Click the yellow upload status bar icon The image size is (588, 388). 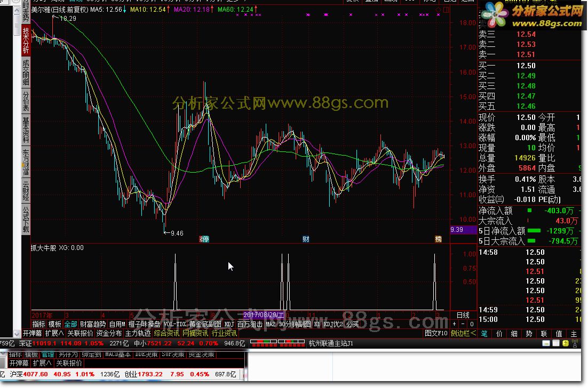tap(566, 343)
